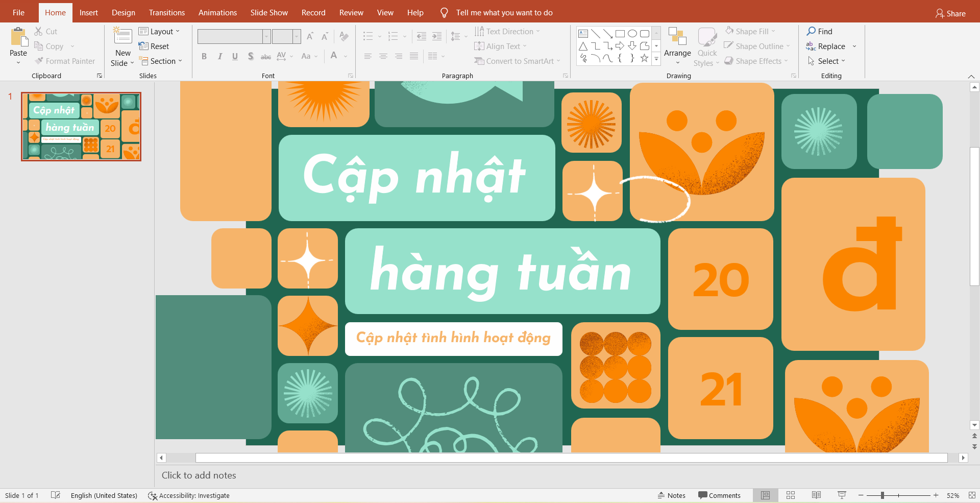The image size is (980, 503).
Task: Click the Paste clipboard icon
Action: (18, 37)
